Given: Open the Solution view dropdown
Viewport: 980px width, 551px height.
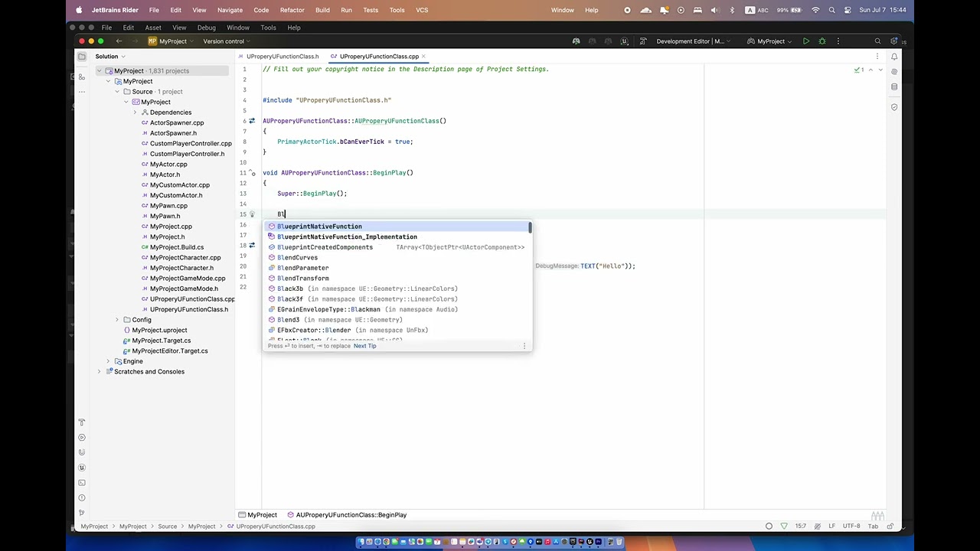Looking at the screenshot, I should (110, 57).
